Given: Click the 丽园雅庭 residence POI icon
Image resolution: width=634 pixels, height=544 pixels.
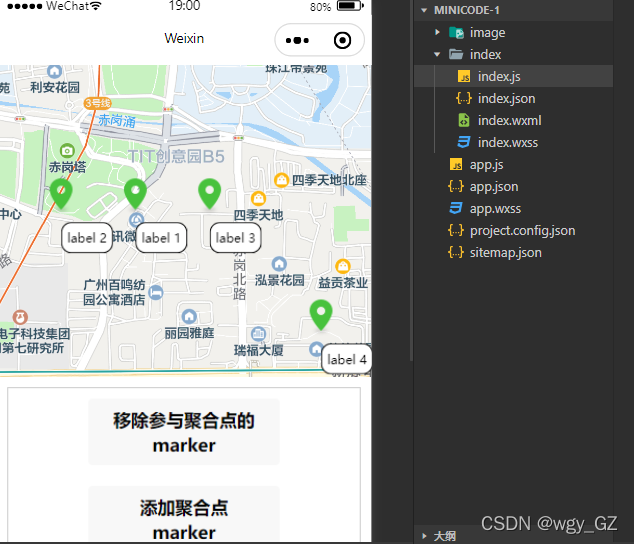Looking at the screenshot, I should tap(189, 316).
